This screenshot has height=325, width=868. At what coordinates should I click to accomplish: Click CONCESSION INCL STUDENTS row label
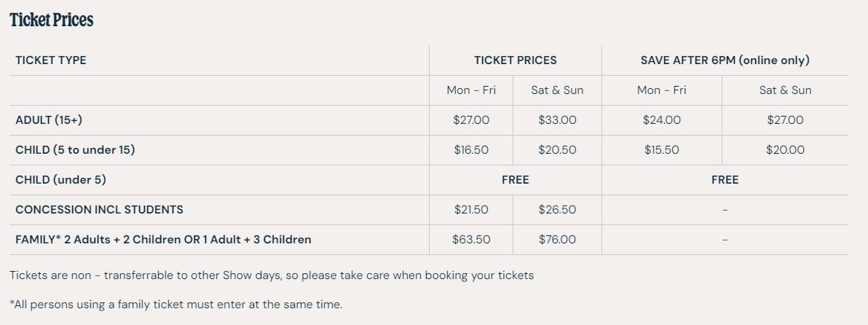[x=100, y=210]
